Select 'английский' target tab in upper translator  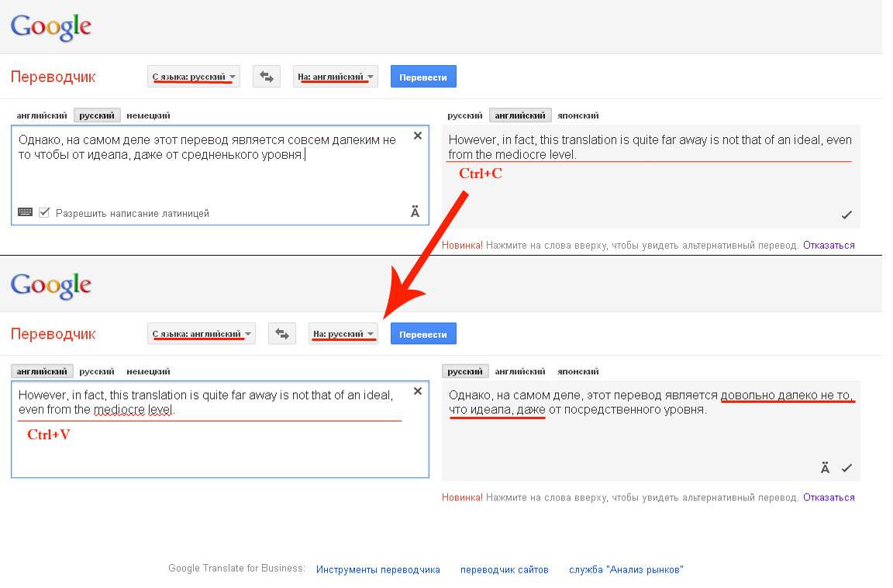pyautogui.click(x=520, y=115)
